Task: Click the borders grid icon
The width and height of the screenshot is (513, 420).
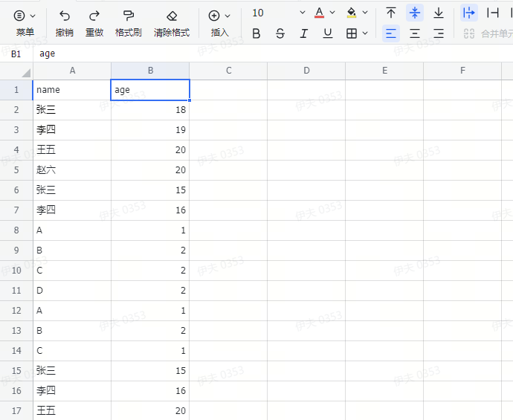Action: [x=352, y=33]
